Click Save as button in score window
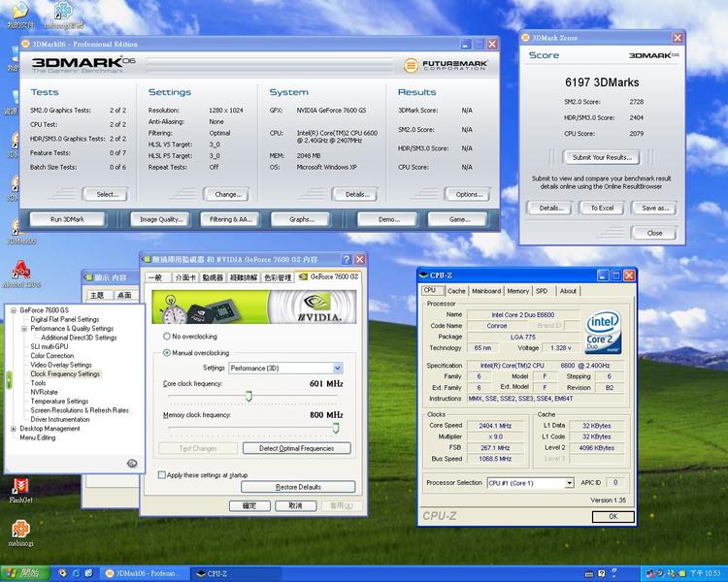The image size is (728, 582). pyautogui.click(x=654, y=208)
